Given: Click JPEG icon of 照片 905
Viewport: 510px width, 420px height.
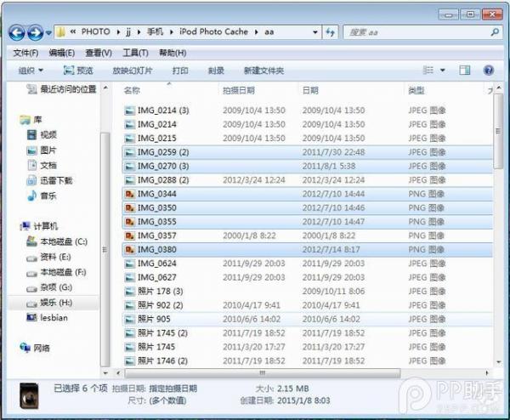Looking at the screenshot, I should (x=130, y=319).
